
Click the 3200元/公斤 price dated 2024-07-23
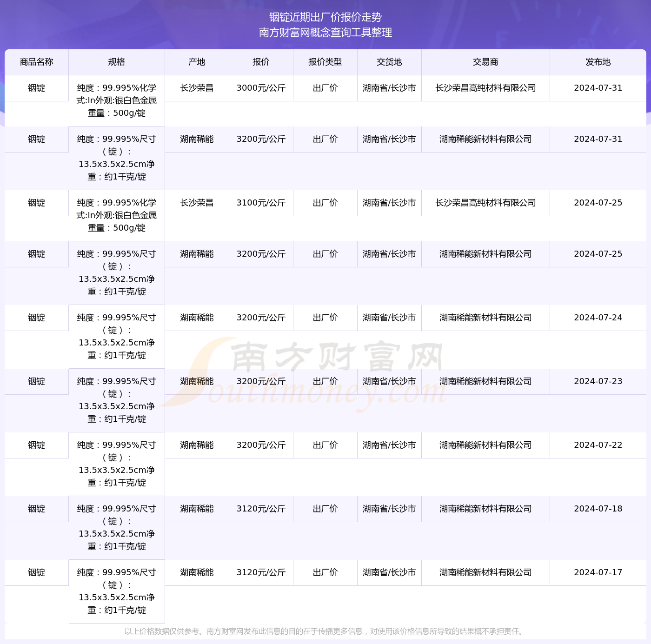click(261, 381)
